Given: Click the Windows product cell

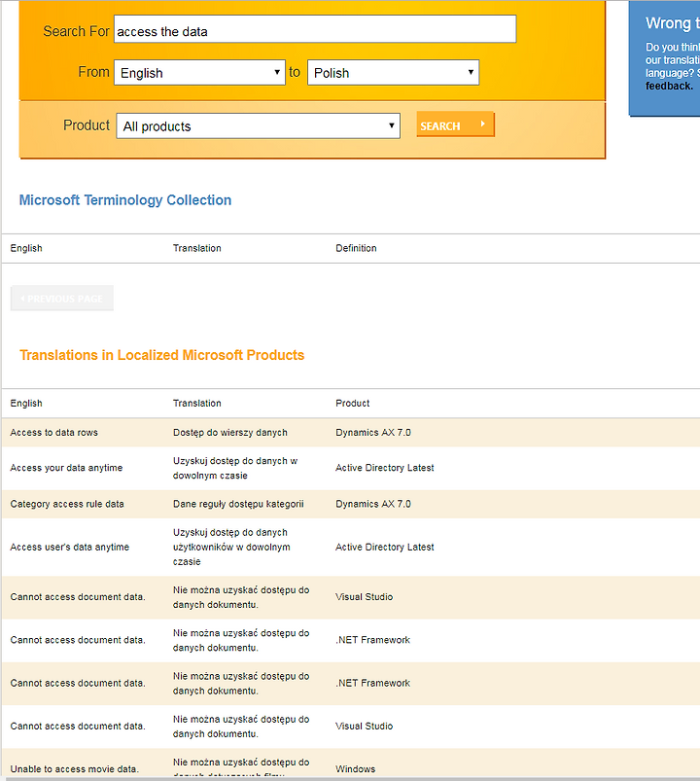Looking at the screenshot, I should point(356,769).
